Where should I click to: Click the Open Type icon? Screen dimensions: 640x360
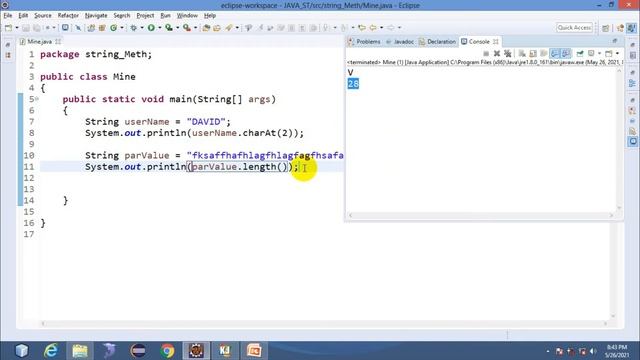click(x=206, y=28)
